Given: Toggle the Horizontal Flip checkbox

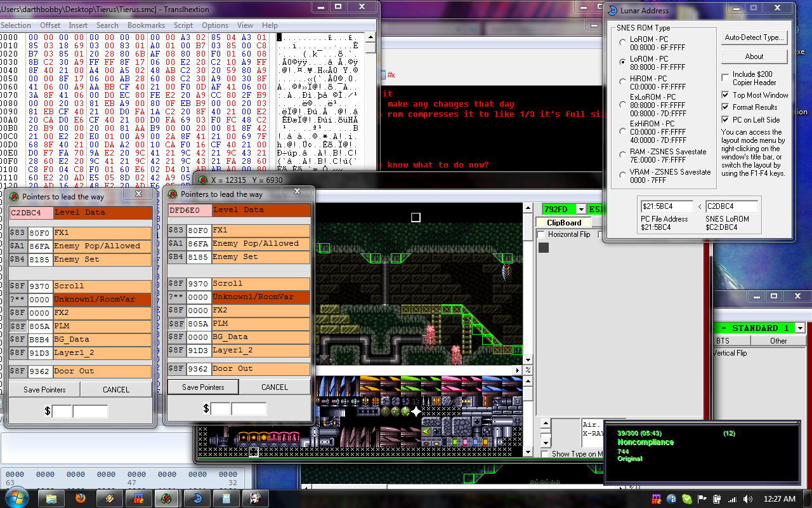Looking at the screenshot, I should pyautogui.click(x=541, y=235).
